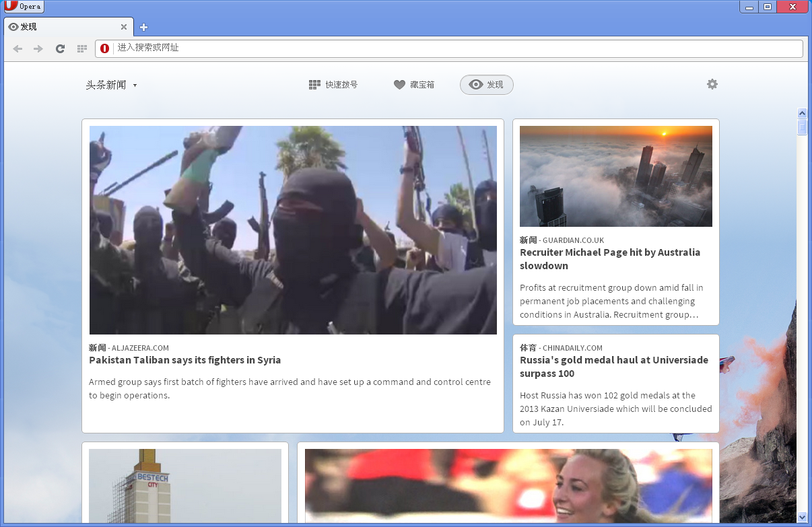Minimize the Opera window
Screen dimensions: 812x527
coord(749,7)
